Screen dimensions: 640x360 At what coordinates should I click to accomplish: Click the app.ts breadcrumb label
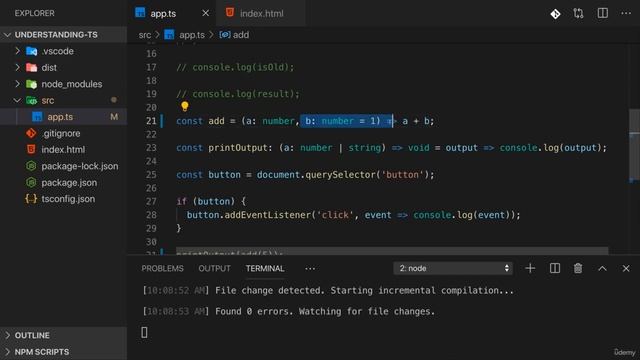pyautogui.click(x=192, y=35)
